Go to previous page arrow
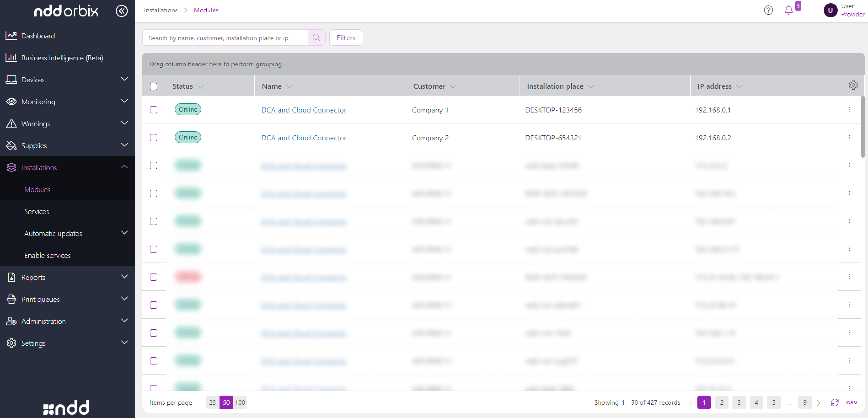The width and height of the screenshot is (868, 418). pyautogui.click(x=691, y=402)
